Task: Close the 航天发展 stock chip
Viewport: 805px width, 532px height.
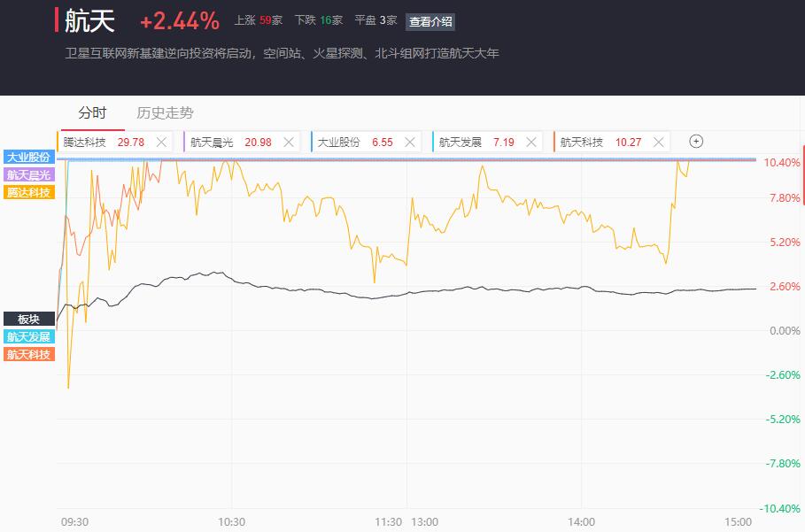Action: click(x=531, y=142)
